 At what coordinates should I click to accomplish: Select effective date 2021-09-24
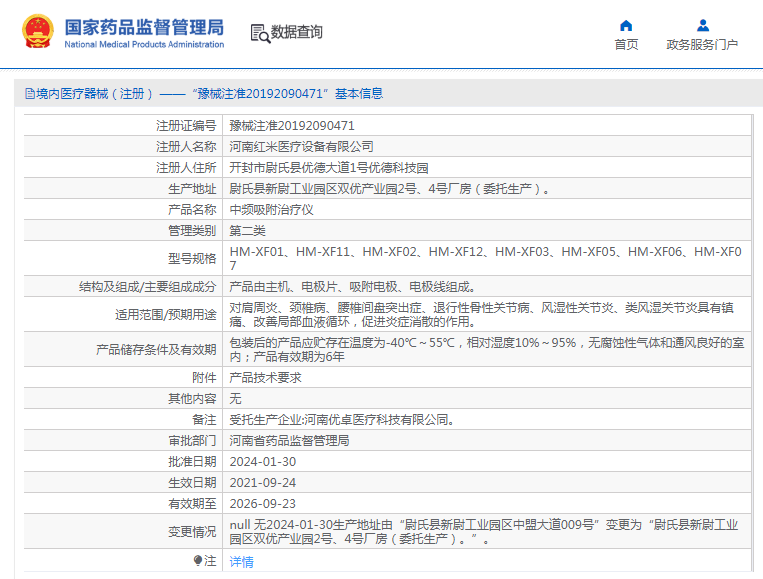pyautogui.click(x=262, y=483)
